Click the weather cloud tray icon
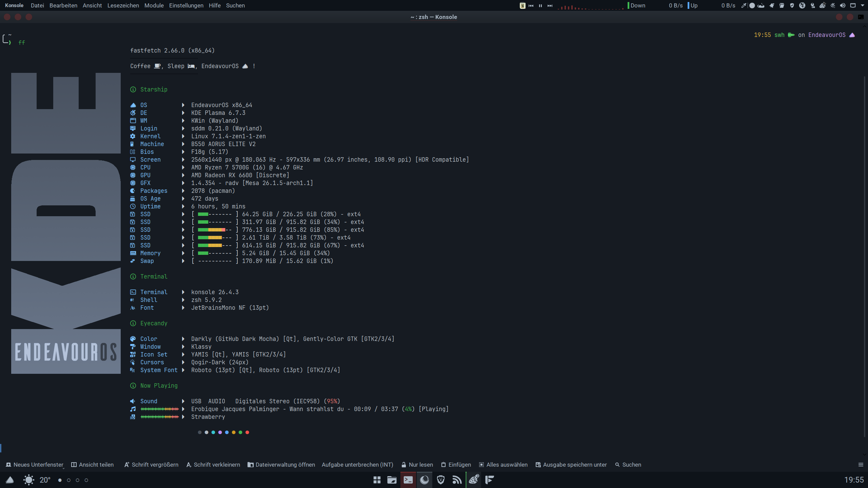 pos(761,5)
